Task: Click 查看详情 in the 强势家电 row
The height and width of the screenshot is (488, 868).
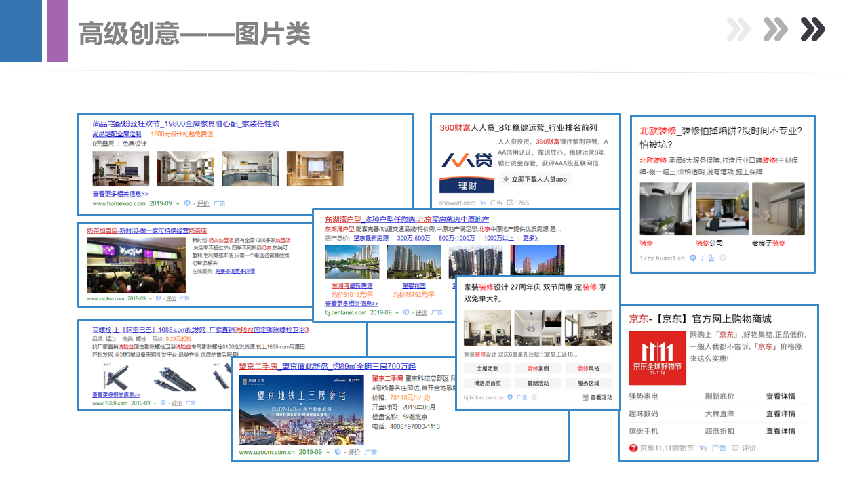Action: coord(781,396)
